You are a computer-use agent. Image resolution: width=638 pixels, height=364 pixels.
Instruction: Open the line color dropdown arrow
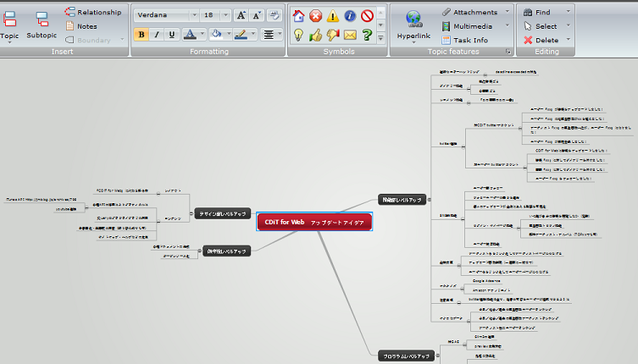pos(253,35)
